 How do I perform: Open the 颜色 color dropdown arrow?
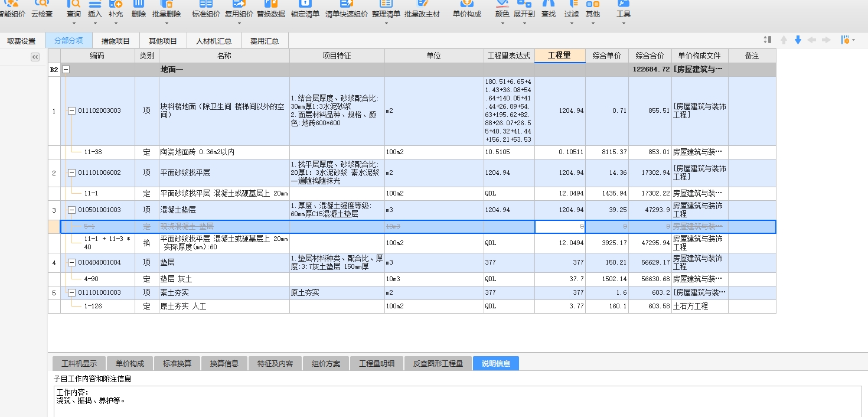[x=502, y=24]
